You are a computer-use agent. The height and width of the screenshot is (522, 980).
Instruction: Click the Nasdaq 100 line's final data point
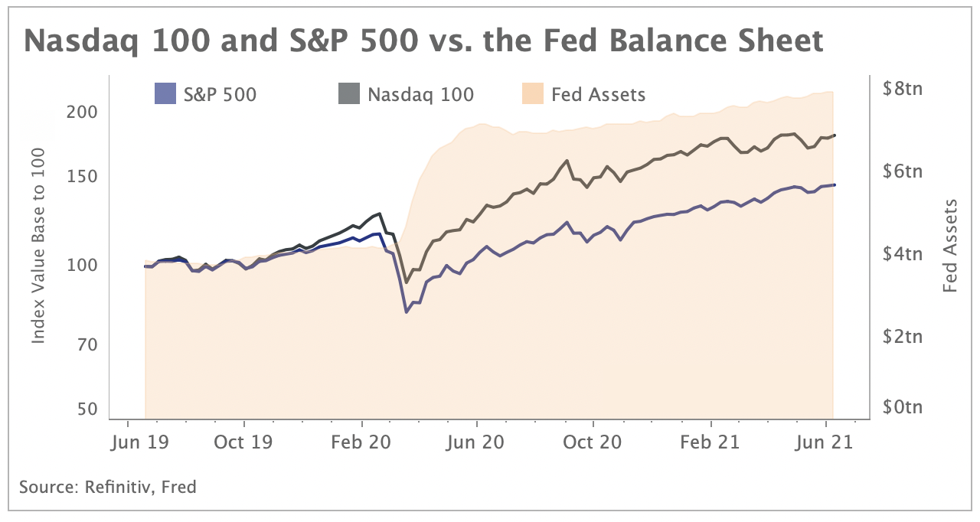(834, 135)
